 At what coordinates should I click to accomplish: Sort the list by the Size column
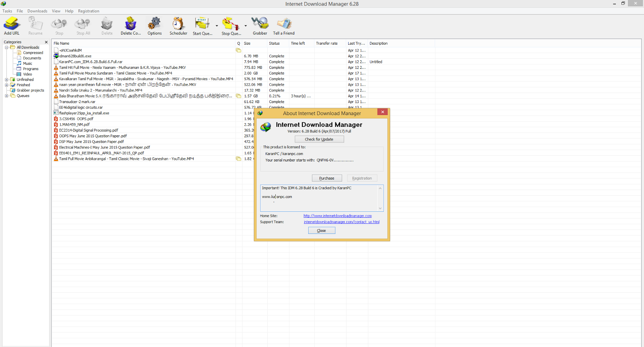pyautogui.click(x=254, y=43)
